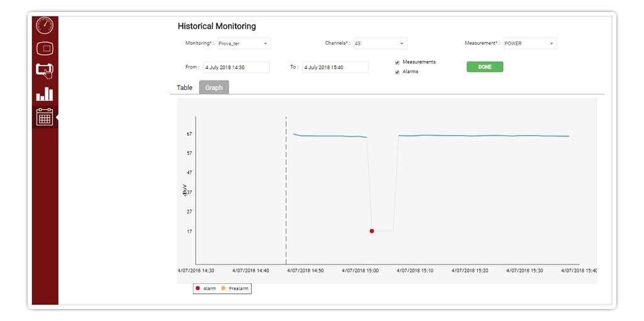This screenshot has height=321, width=644.
Task: Click the 4/07/2018 15:10 axis label
Action: [x=415, y=271]
